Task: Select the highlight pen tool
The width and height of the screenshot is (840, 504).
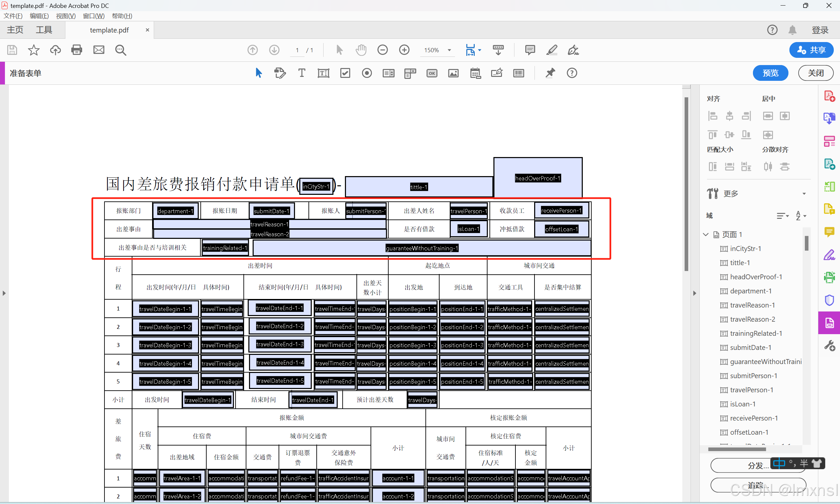Action: coord(551,50)
